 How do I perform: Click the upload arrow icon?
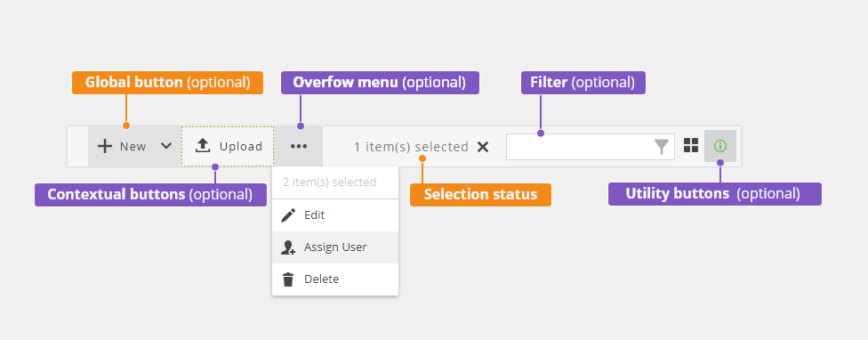(x=203, y=146)
